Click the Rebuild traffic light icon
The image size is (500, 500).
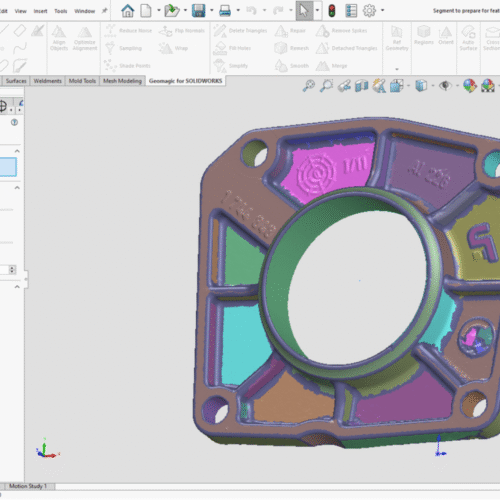pyautogui.click(x=332, y=11)
